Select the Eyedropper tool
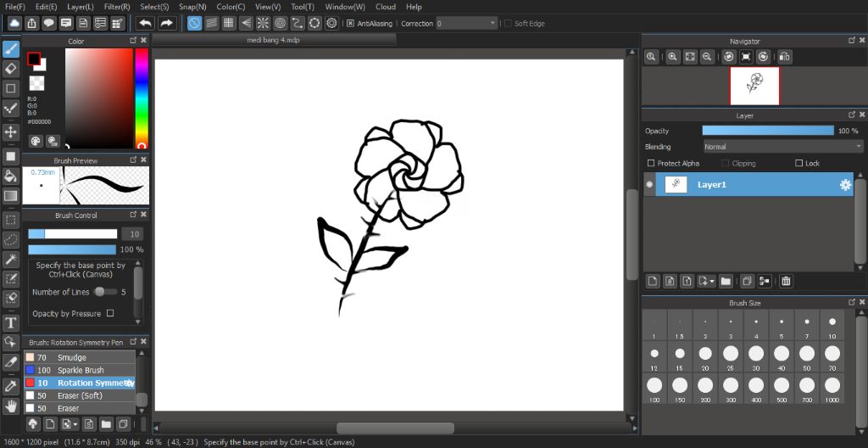 click(10, 386)
